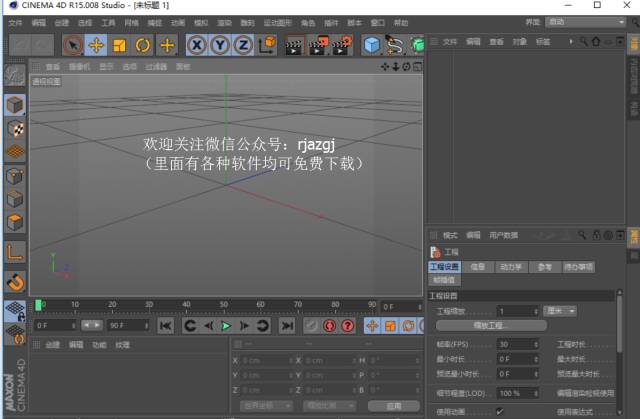Toggle the X axis lock
The image size is (640, 419).
[196, 45]
